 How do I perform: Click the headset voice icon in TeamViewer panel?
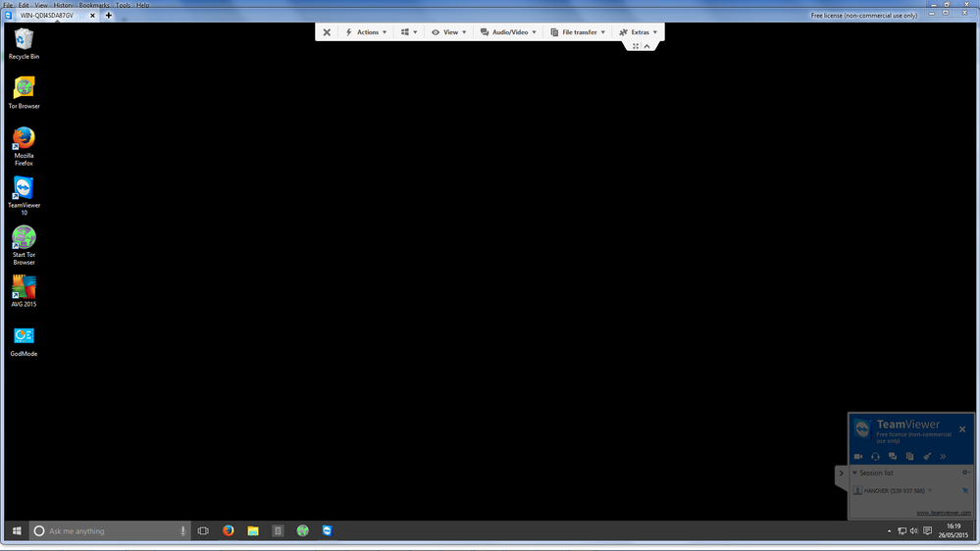tap(875, 457)
